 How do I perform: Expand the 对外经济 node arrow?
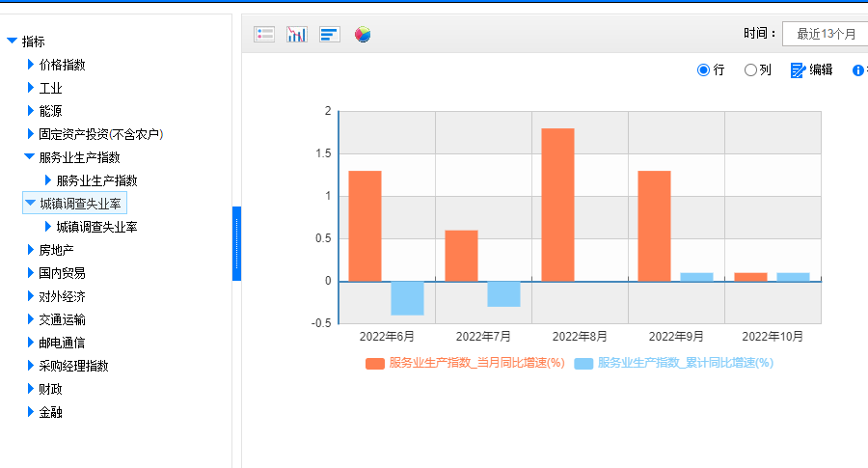(31, 295)
